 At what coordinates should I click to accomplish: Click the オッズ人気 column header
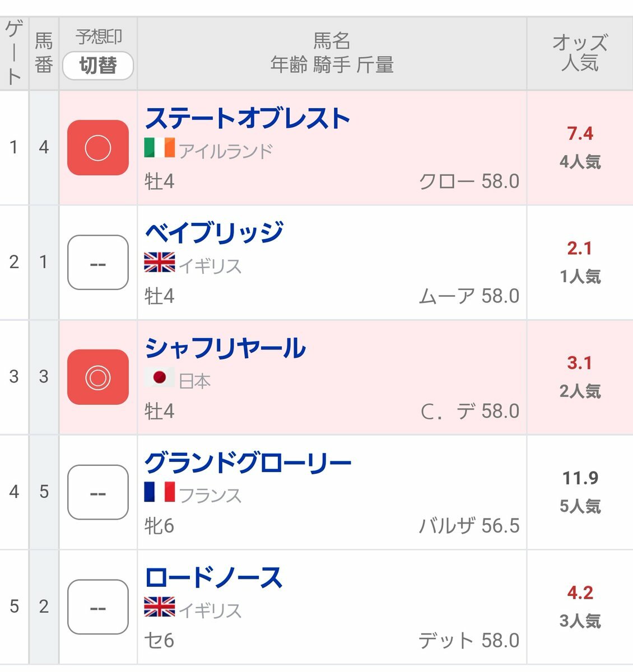(x=580, y=53)
